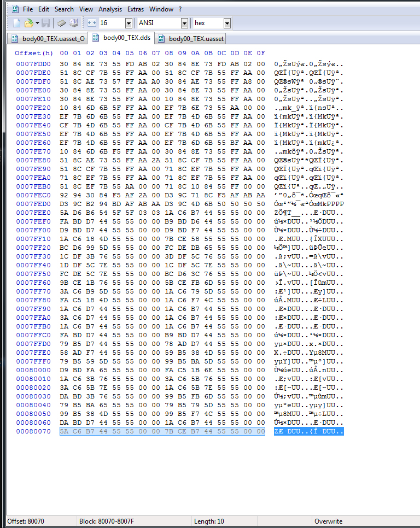The width and height of the screenshot is (420, 528).
Task: Open the ANSI charset dropdown
Action: click(184, 23)
